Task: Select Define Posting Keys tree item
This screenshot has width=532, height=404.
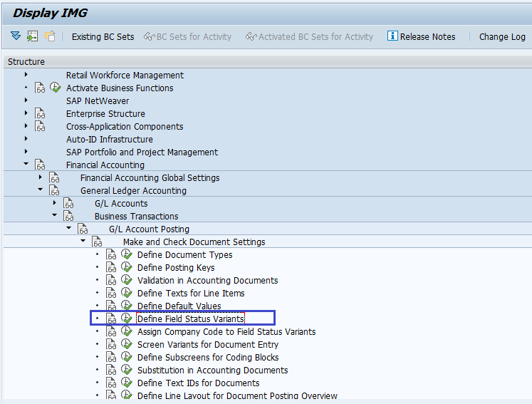Action: point(176,268)
